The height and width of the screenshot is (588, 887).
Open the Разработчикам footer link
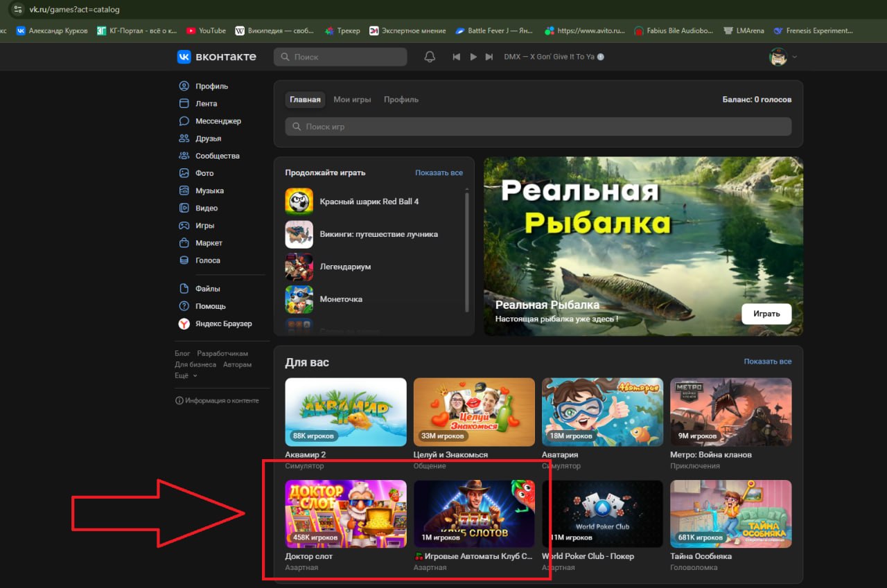pyautogui.click(x=222, y=353)
